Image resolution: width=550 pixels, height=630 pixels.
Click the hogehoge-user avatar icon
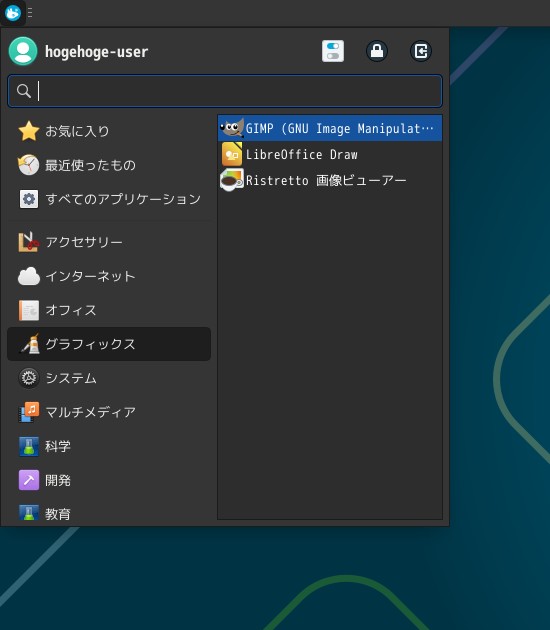tap(23, 51)
